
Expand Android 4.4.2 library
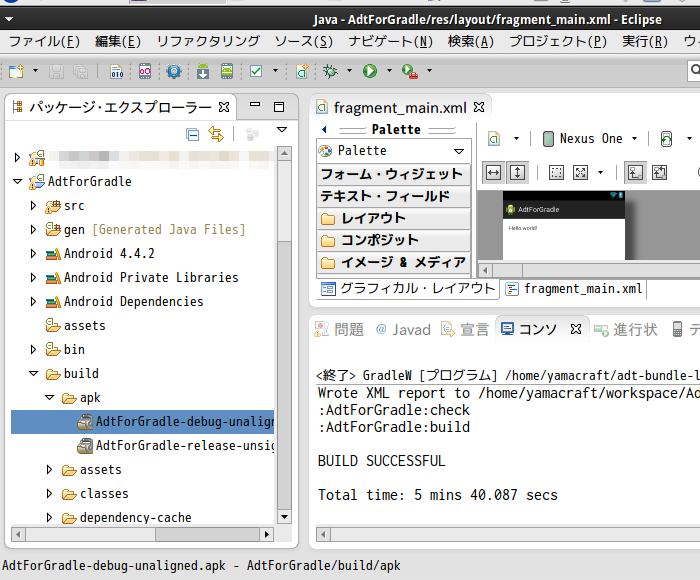coord(33,254)
